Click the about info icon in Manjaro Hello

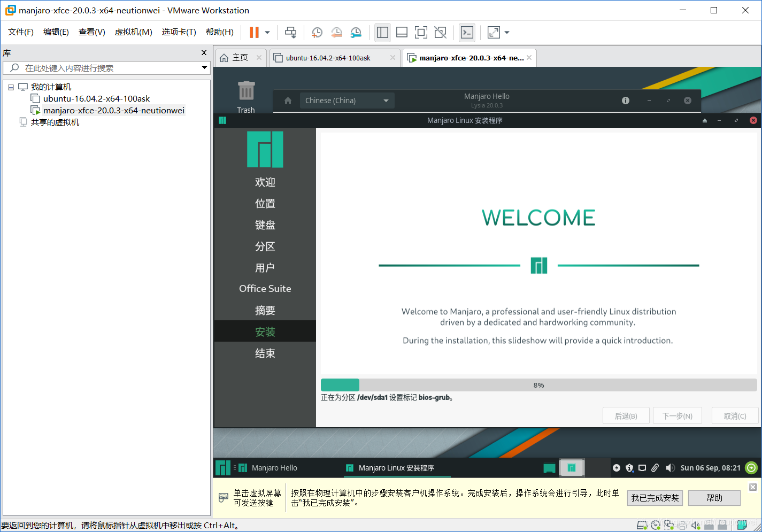coord(626,101)
